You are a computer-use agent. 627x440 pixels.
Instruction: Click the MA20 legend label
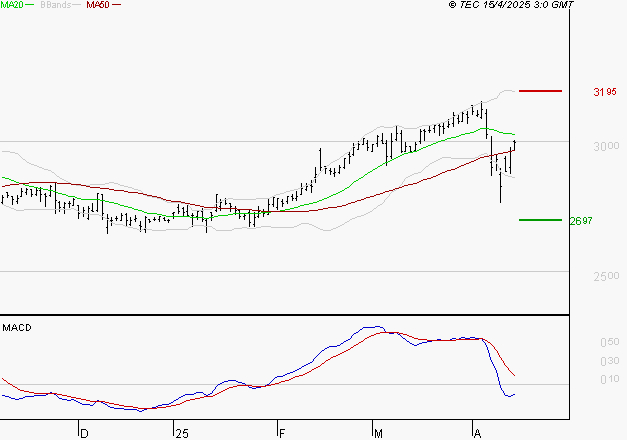(12, 5)
